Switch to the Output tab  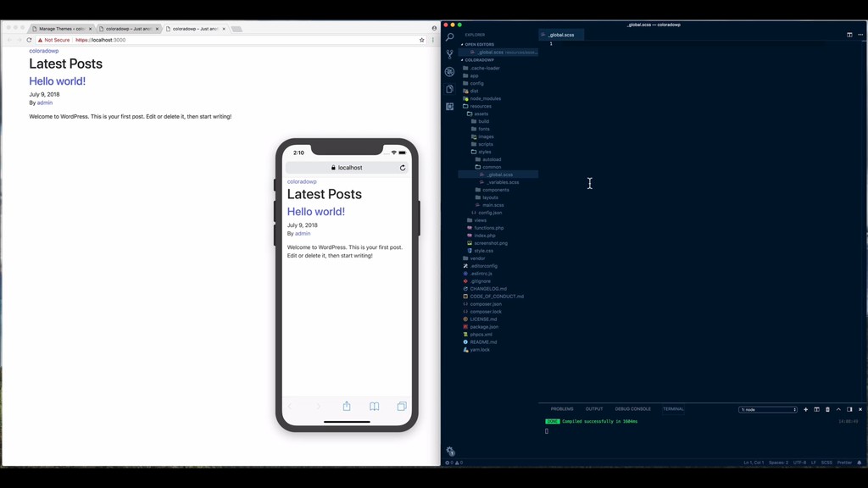(x=594, y=409)
